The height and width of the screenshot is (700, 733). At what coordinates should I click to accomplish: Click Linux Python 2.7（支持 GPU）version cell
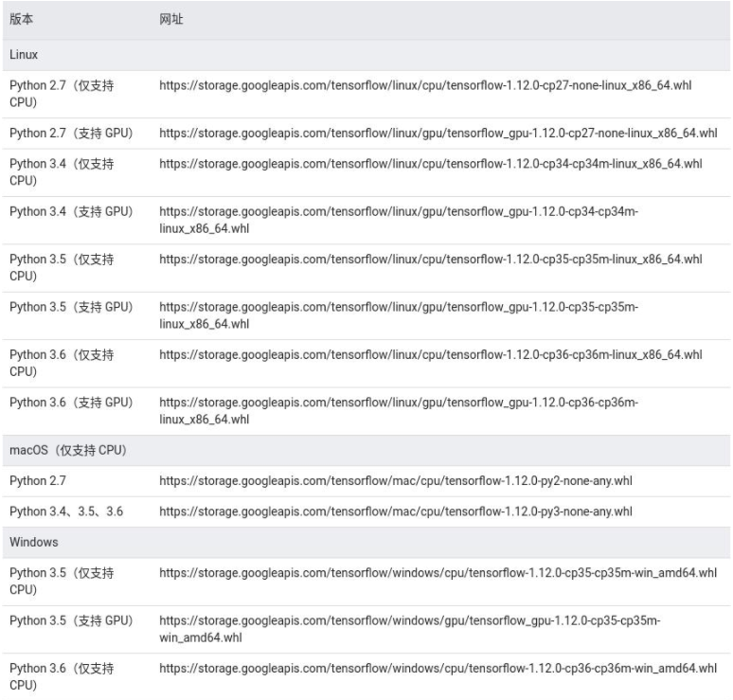(x=71, y=134)
